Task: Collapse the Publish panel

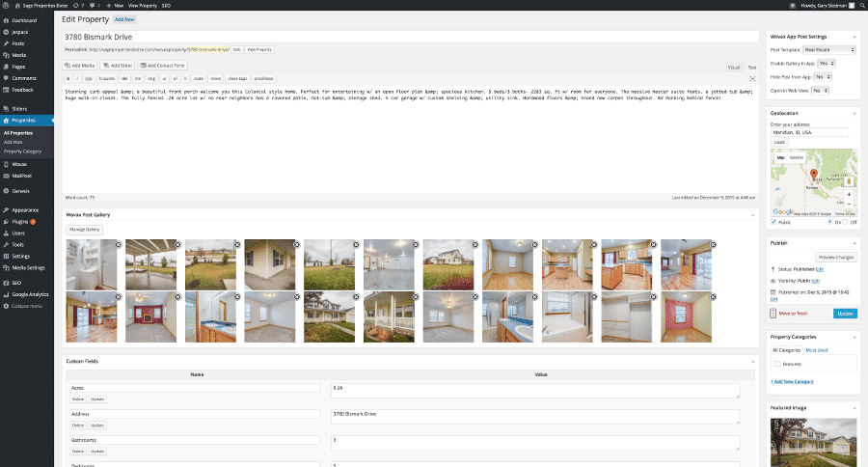Action: (854, 243)
